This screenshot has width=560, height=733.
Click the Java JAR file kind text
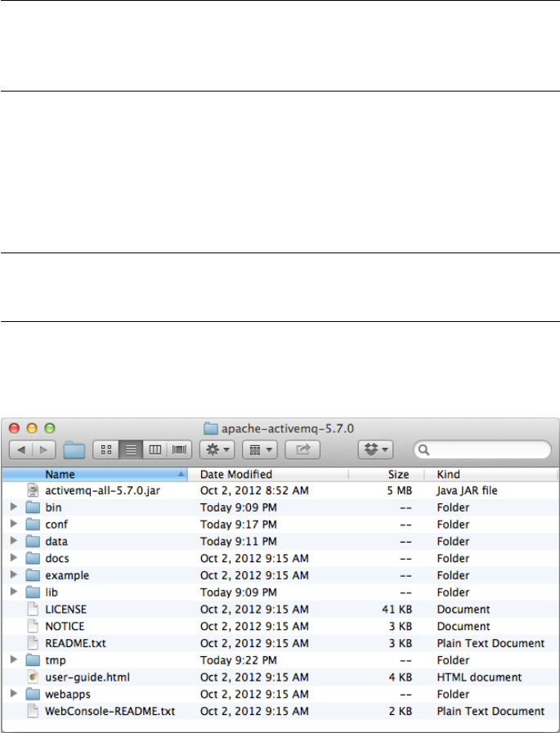coord(467,490)
